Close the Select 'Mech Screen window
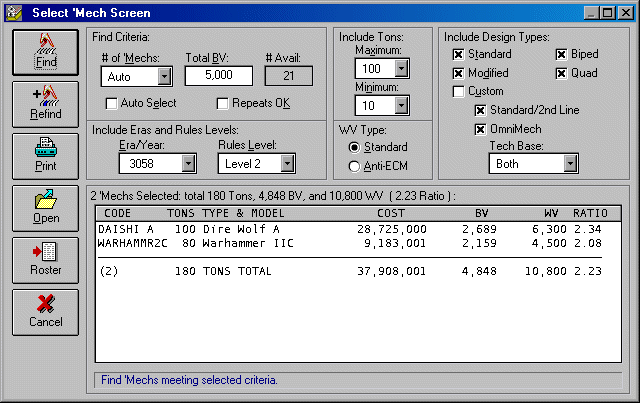This screenshot has width=640, height=403. tap(625, 13)
